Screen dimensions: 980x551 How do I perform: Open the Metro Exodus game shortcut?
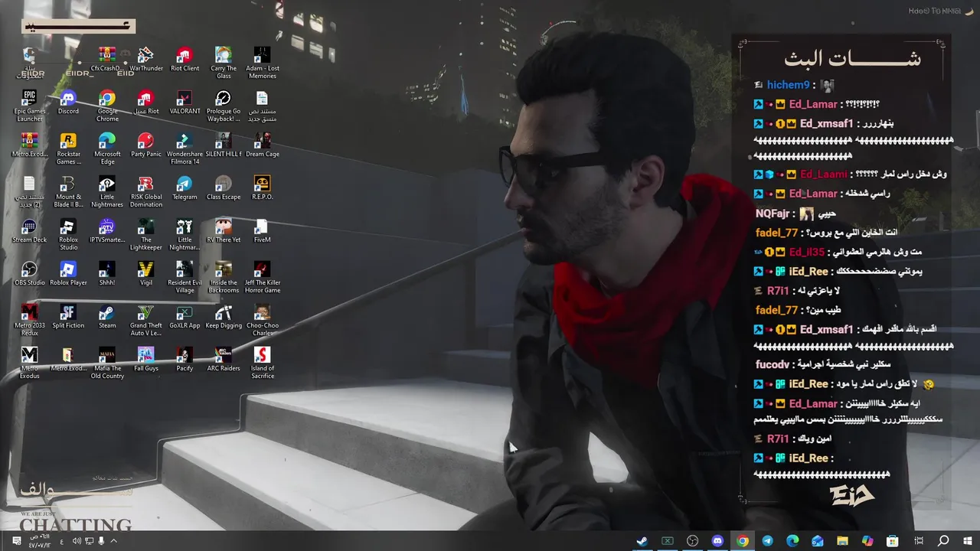(x=29, y=363)
